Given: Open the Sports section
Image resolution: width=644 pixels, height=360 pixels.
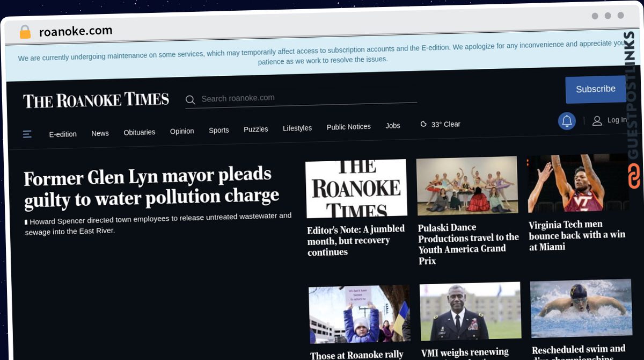Looking at the screenshot, I should 219,130.
